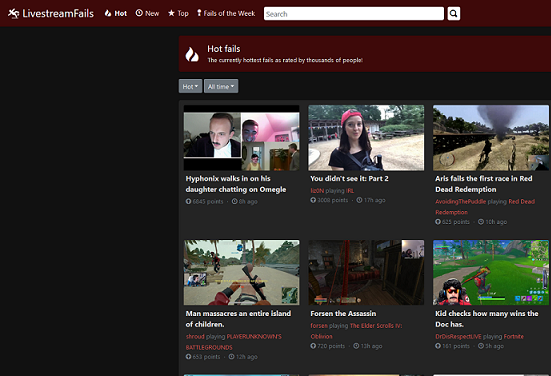551x376 pixels.
Task: Open the Hot navigation item
Action: (116, 13)
